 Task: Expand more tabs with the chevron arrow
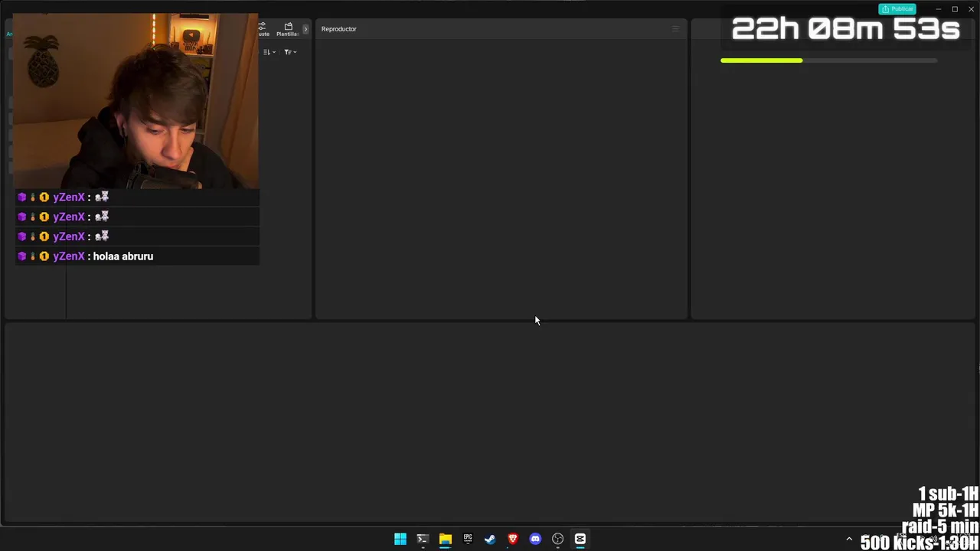(305, 29)
